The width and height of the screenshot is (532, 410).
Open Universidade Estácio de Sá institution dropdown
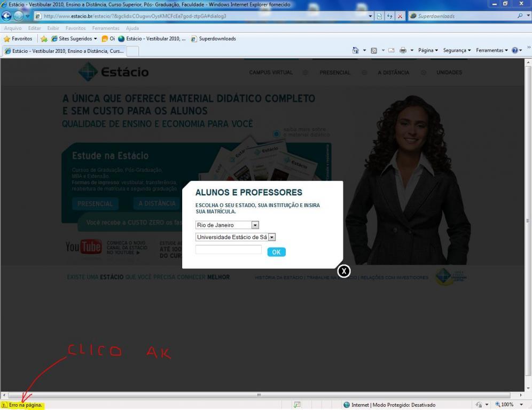236,237
